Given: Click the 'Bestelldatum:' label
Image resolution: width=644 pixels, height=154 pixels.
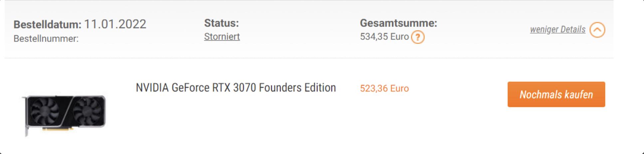Looking at the screenshot, I should pos(47,25).
